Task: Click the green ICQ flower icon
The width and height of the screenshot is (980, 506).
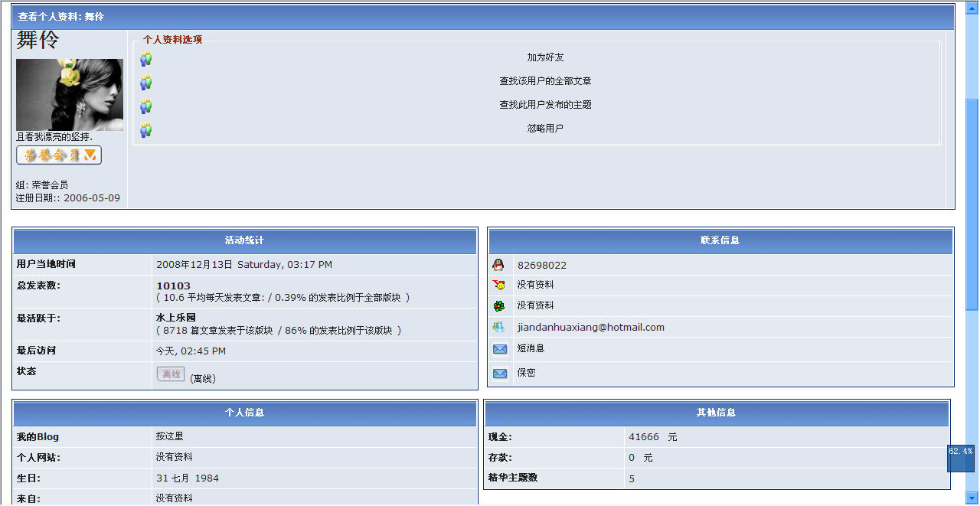Action: (499, 305)
